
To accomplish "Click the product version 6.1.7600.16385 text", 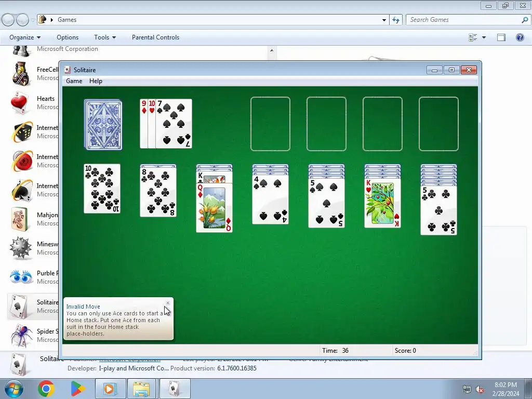I will [x=237, y=368].
